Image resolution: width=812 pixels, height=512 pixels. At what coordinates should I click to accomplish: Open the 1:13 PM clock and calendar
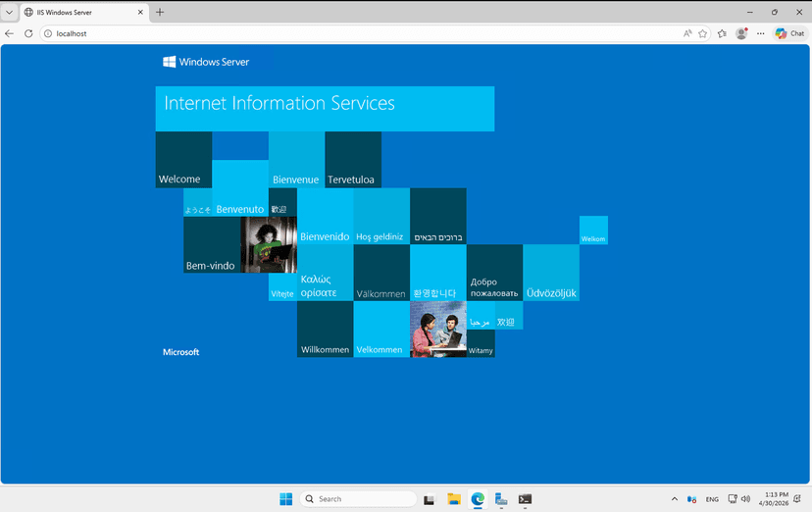point(773,499)
